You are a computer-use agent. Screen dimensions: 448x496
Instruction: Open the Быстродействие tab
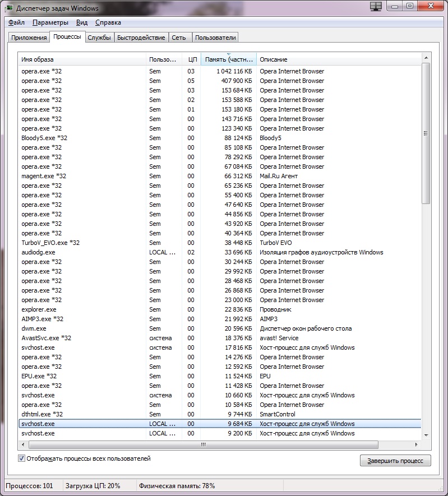coord(141,38)
